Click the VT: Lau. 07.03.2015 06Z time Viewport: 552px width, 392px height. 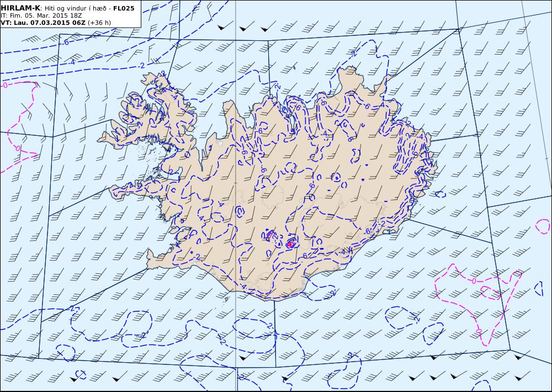click(x=43, y=23)
